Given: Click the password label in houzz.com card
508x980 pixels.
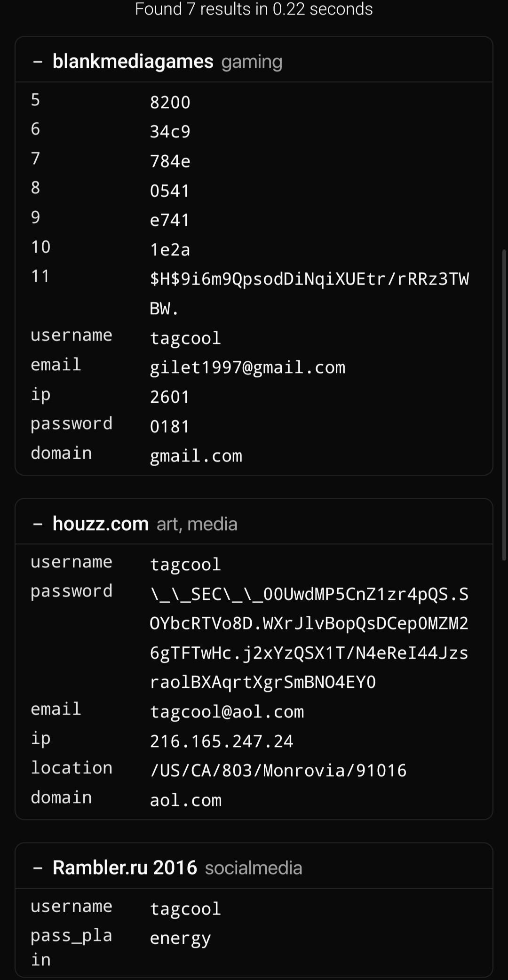Looking at the screenshot, I should [71, 591].
